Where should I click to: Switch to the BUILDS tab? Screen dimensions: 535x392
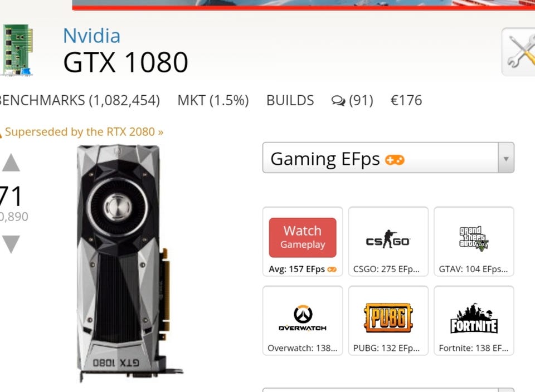tap(290, 101)
